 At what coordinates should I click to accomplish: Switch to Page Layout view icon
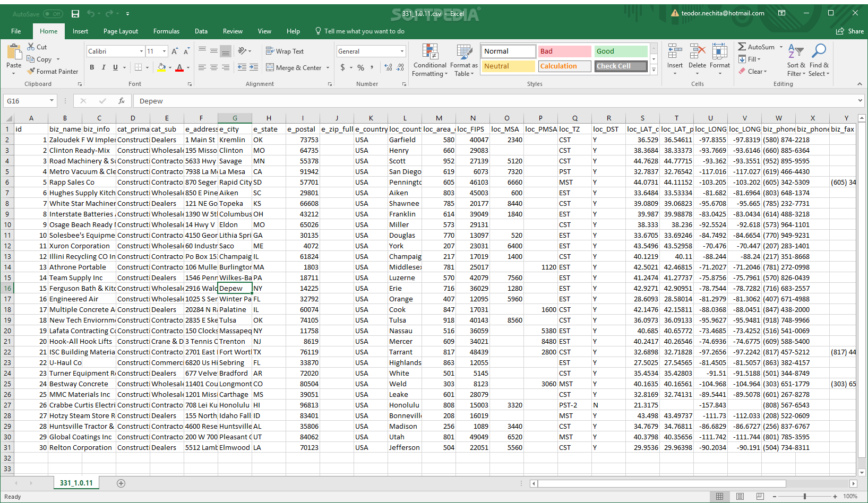[740, 497]
